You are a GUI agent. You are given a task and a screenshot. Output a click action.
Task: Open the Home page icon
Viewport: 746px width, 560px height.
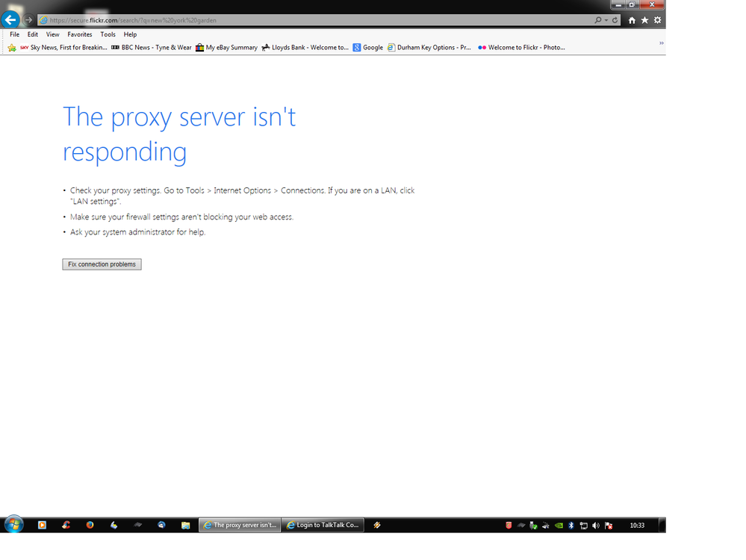(632, 20)
